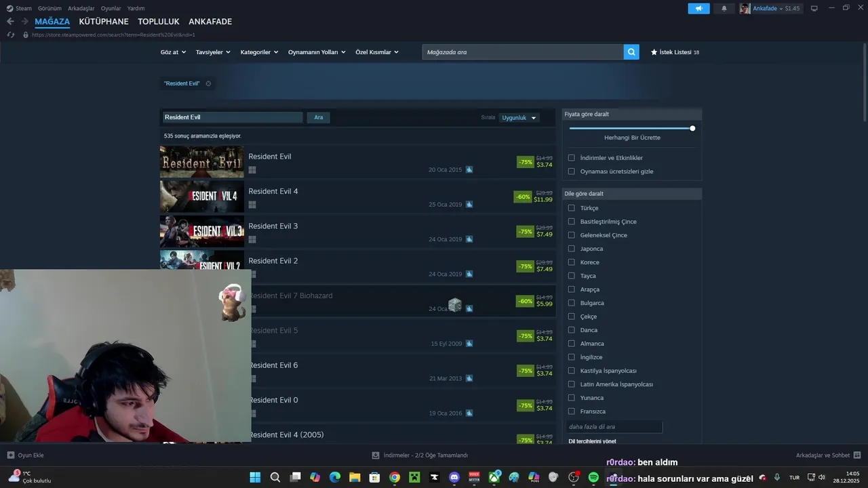Click the Big Picture mode monitor icon
This screenshot has width=868, height=488.
814,8
